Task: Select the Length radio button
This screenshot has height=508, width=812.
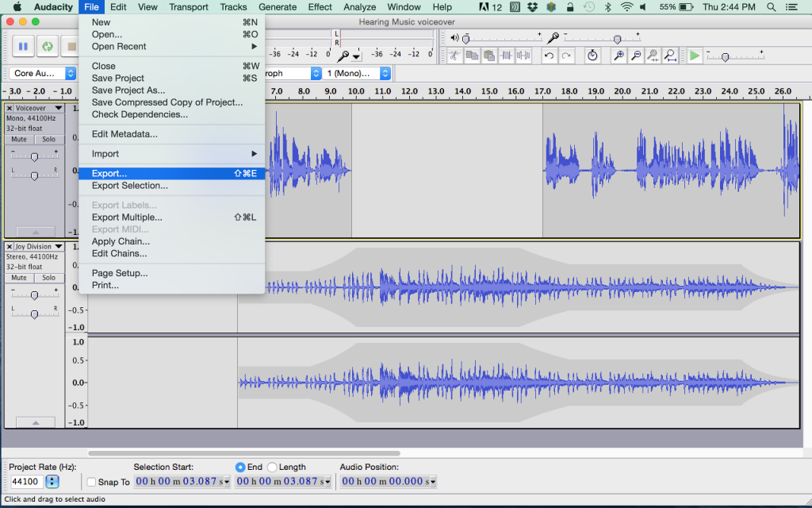Action: [272, 467]
